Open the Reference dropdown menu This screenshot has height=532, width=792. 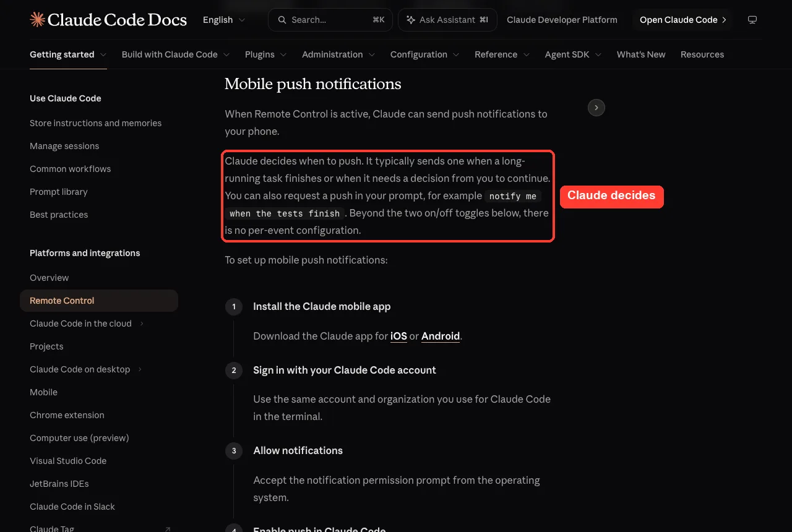coord(502,54)
